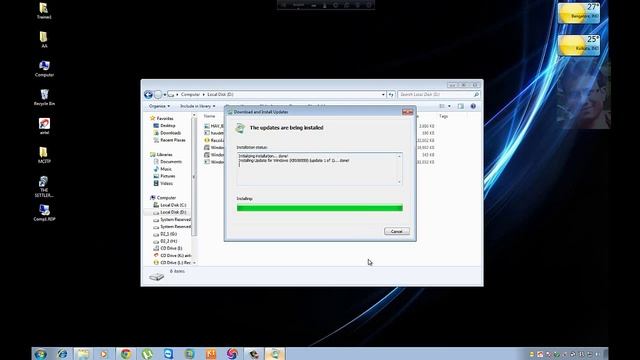
Task: Select the HAV file in the list
Action: pyautogui.click(x=217, y=126)
